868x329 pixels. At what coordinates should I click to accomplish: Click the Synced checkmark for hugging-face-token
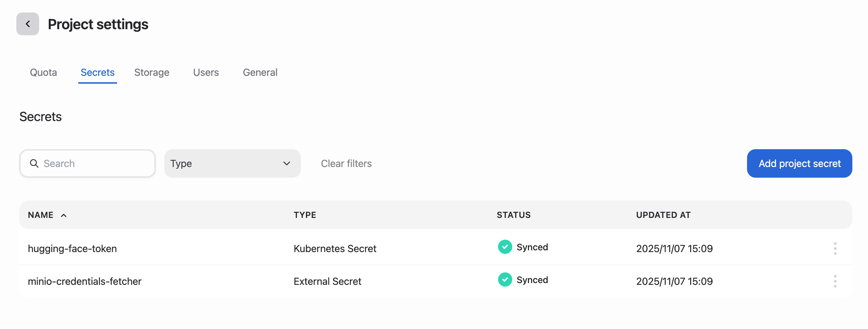point(504,247)
